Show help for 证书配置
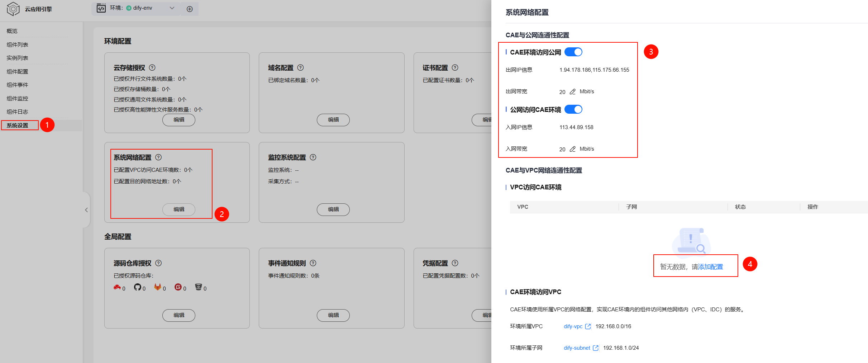The width and height of the screenshot is (868, 363). (455, 67)
